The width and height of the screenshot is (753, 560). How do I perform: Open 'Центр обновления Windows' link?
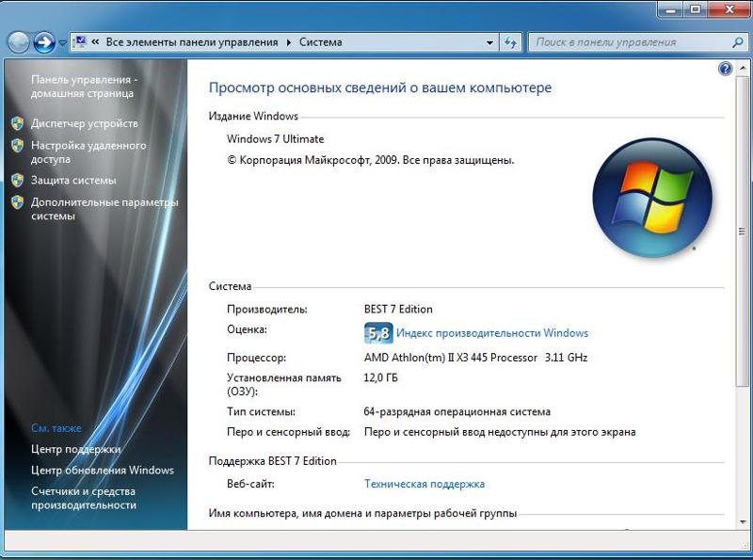click(103, 471)
